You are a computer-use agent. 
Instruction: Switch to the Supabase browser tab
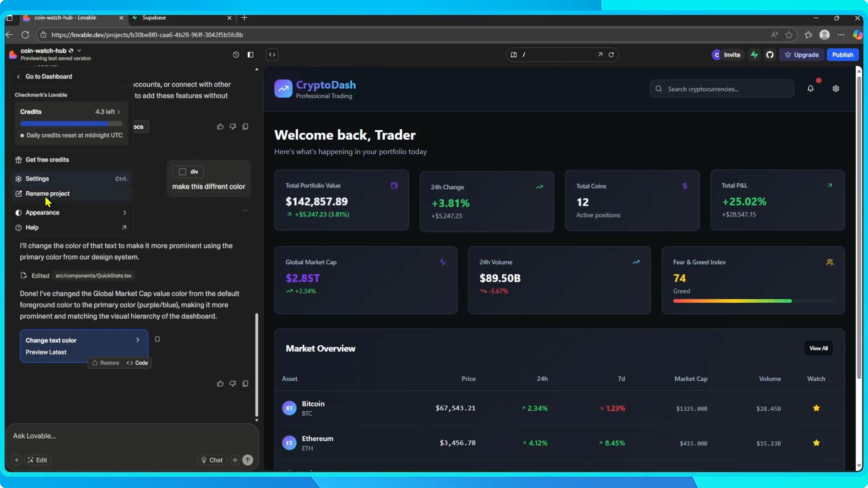pyautogui.click(x=182, y=17)
